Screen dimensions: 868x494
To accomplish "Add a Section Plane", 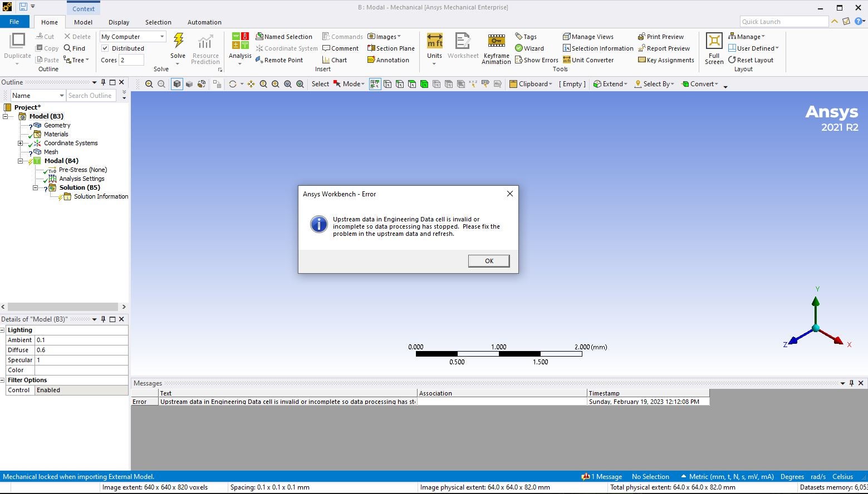I will coord(391,48).
